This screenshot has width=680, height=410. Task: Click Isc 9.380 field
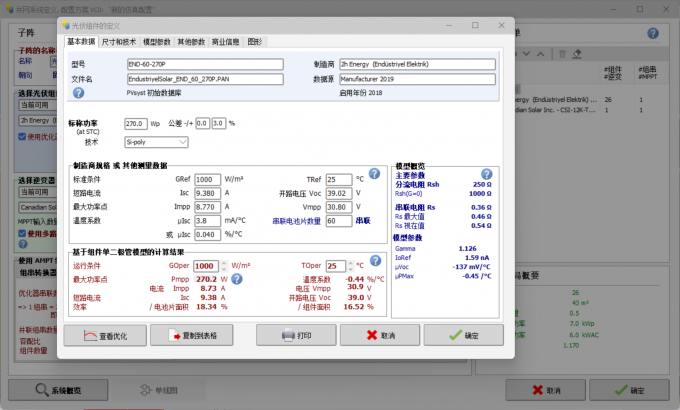(x=207, y=193)
